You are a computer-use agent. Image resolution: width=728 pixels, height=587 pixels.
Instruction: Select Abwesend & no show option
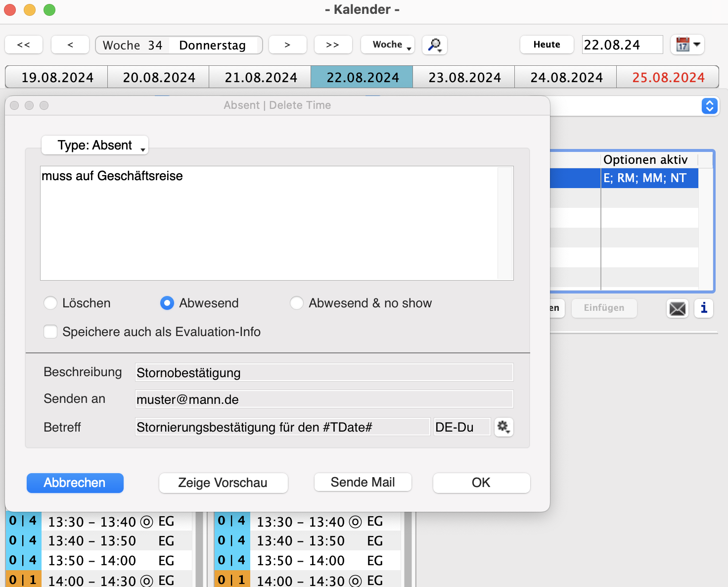297,303
